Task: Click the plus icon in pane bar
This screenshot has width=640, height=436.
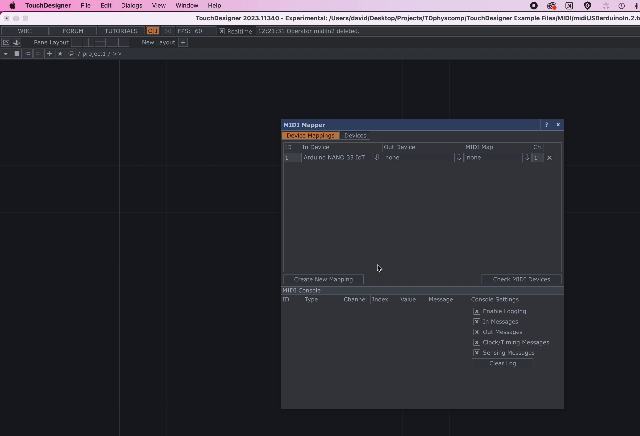Action: click(x=49, y=54)
